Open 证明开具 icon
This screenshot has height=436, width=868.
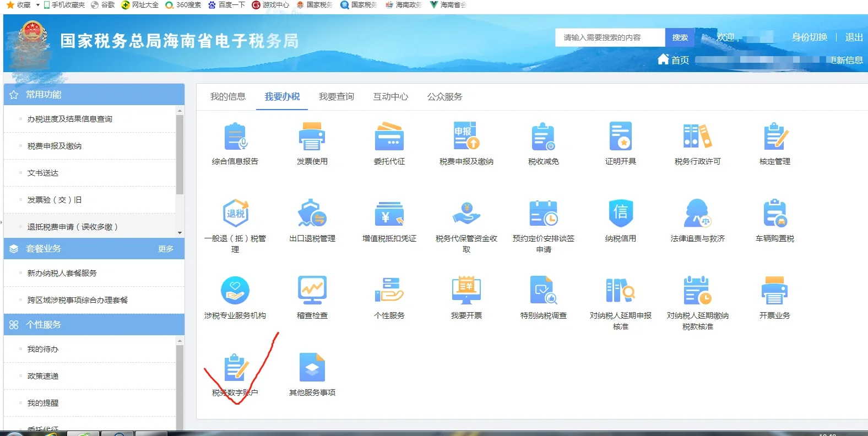click(620, 137)
